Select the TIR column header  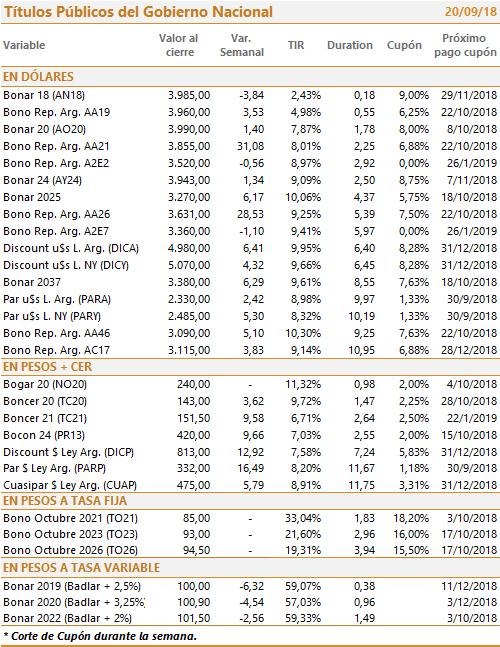[x=296, y=45]
